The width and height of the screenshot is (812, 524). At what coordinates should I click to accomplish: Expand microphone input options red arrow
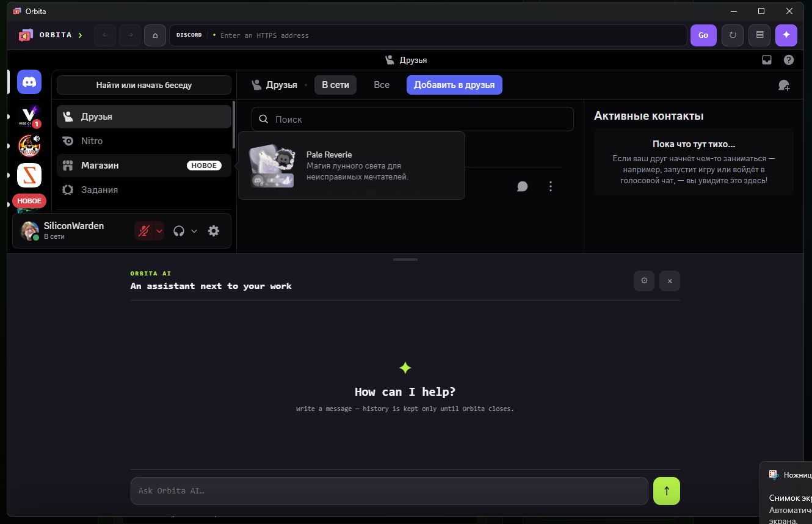click(159, 231)
